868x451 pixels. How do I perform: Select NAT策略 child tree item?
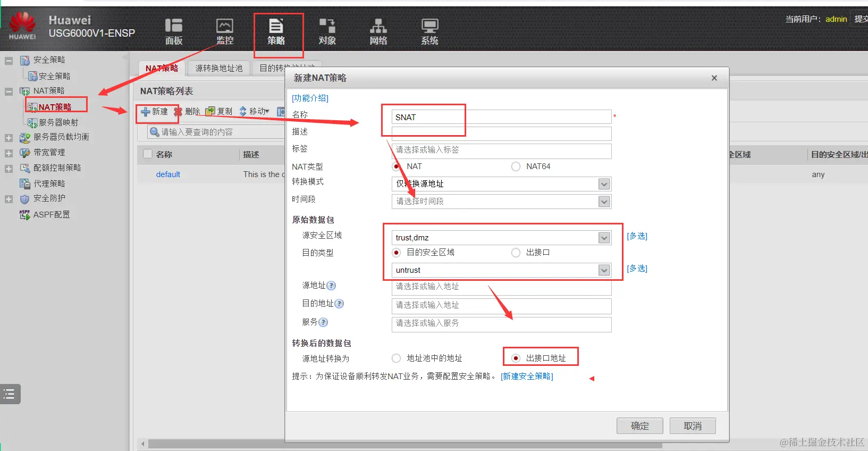click(x=55, y=107)
